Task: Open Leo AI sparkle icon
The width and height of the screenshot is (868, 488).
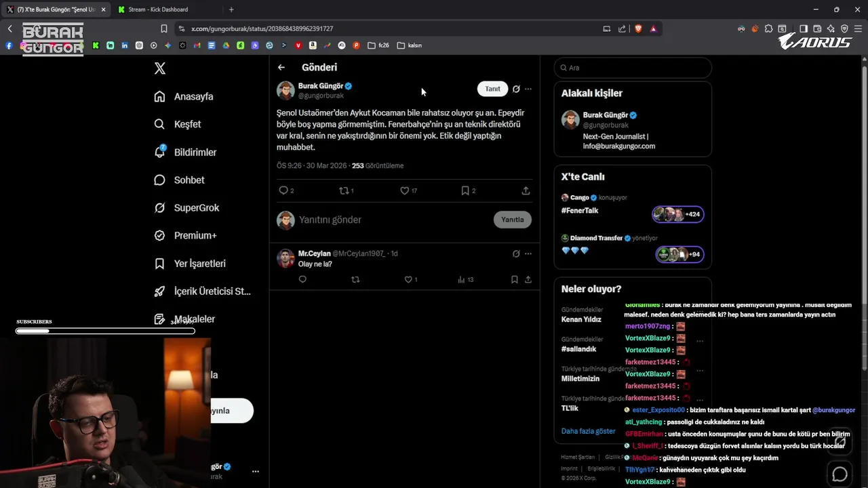Action: [x=831, y=28]
